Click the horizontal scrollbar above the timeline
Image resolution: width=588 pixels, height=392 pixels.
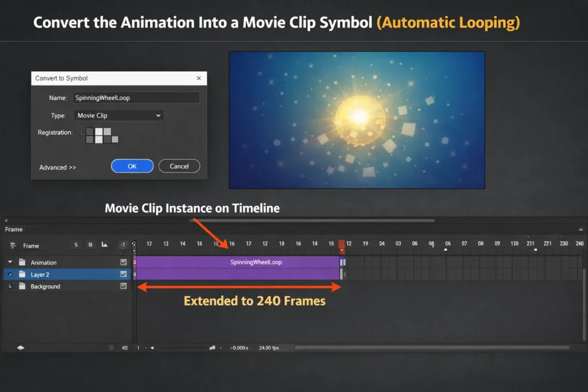(x=312, y=221)
